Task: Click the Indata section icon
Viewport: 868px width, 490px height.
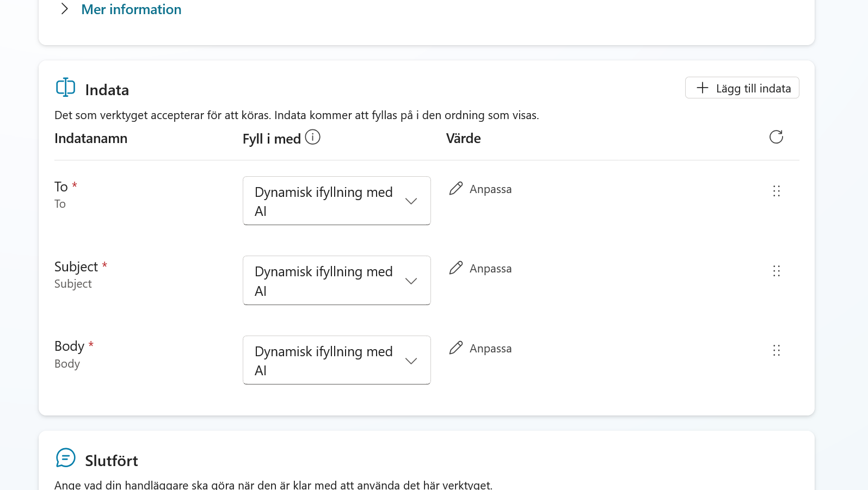Action: tap(66, 87)
